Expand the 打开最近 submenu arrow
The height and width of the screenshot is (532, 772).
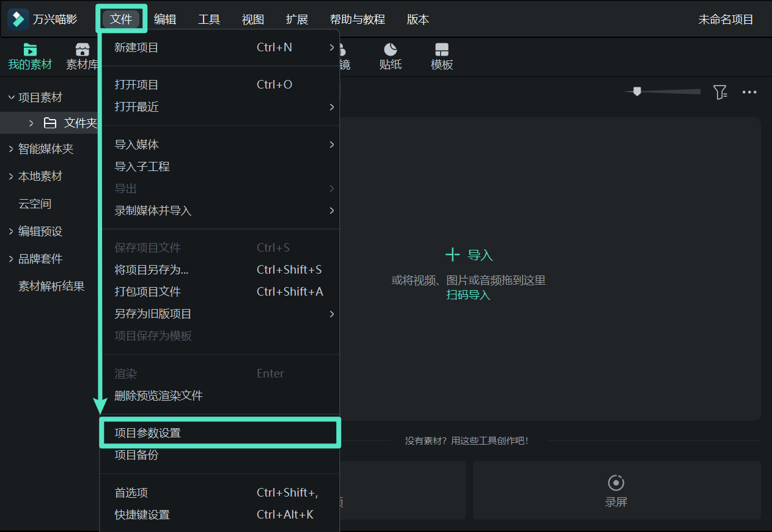[x=332, y=107]
